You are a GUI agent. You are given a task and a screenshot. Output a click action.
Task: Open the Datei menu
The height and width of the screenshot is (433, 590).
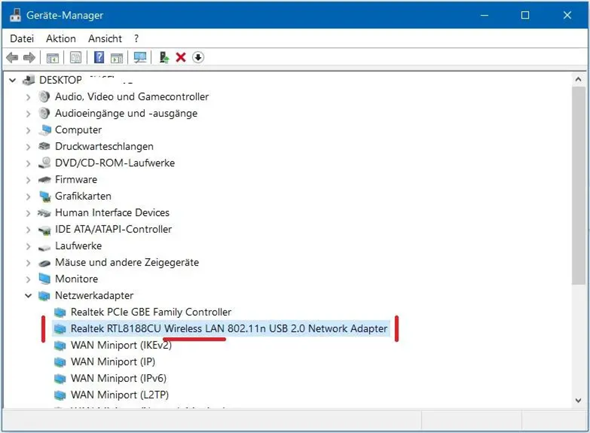click(x=22, y=38)
